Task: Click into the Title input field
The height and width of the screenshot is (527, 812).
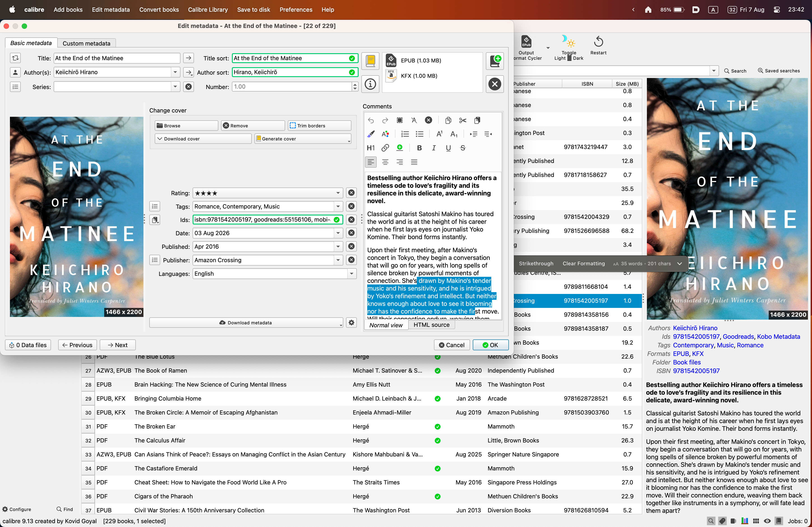Action: pos(117,58)
